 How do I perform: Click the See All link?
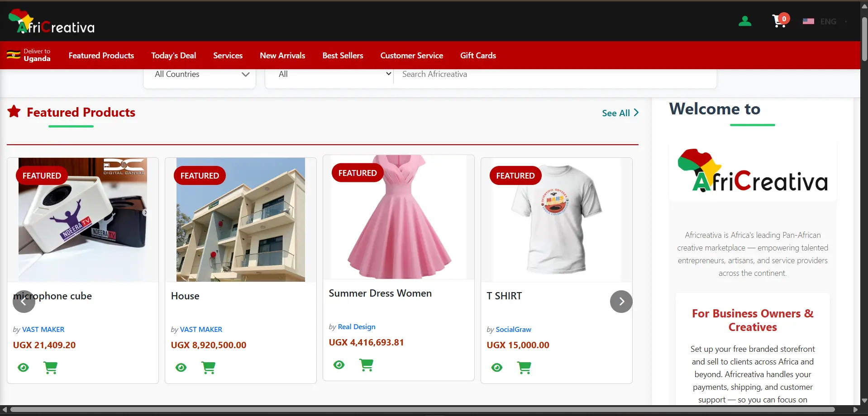[x=616, y=113]
